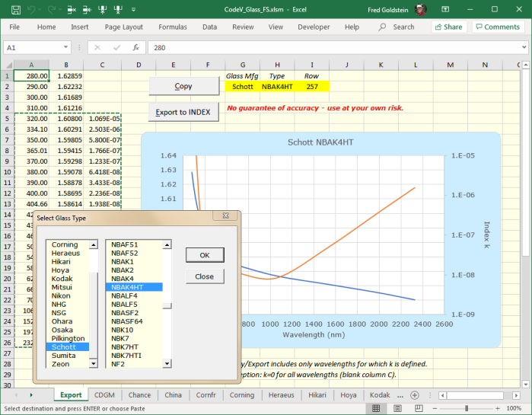The width and height of the screenshot is (532, 415).
Task: Open the Redo history dropdown arrow
Action: coord(60,10)
